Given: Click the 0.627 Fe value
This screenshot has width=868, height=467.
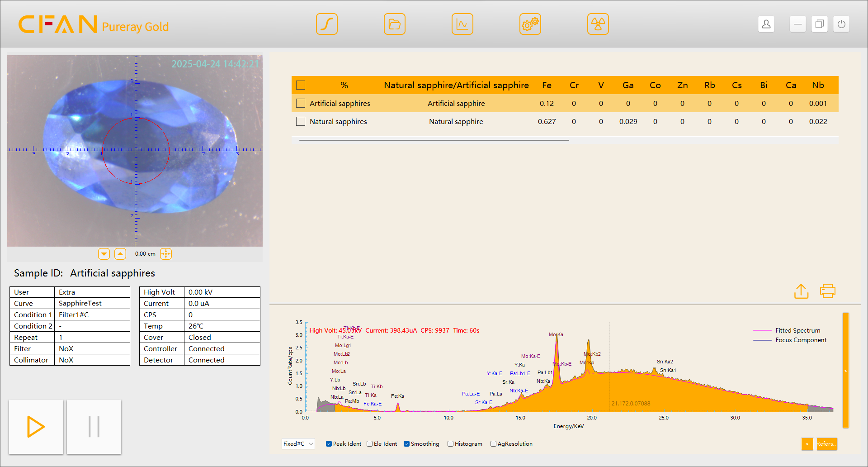Looking at the screenshot, I should 547,121.
